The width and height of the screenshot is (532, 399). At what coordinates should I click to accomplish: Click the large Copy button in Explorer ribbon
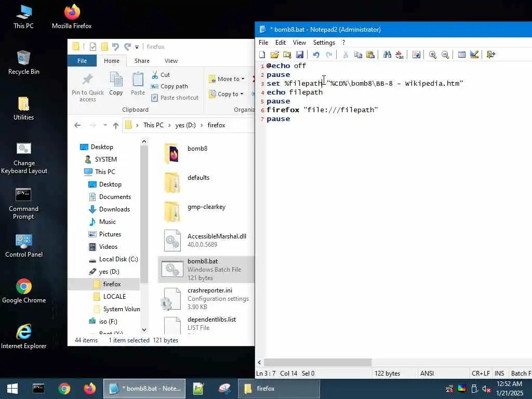pyautogui.click(x=116, y=84)
